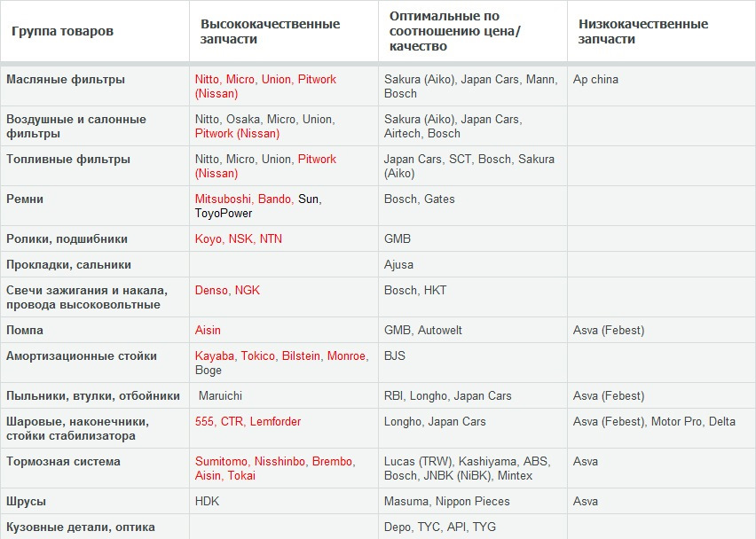Click the HDK cell in the Шрусы row
The image size is (756, 539).
point(207,501)
